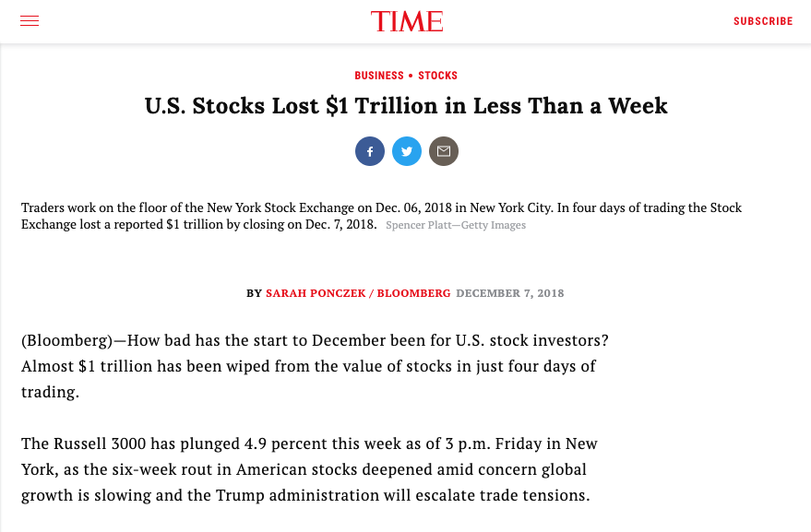The height and width of the screenshot is (532, 811).
Task: Click the photo caption about traders
Action: [x=381, y=216]
